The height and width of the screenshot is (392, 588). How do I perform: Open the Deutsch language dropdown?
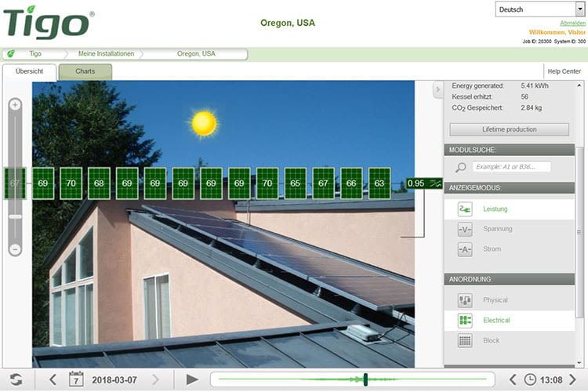coord(540,9)
